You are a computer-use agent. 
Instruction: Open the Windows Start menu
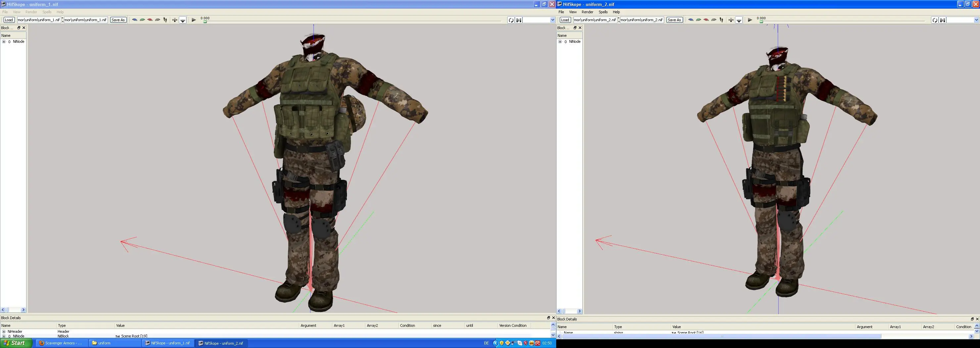pyautogui.click(x=16, y=343)
